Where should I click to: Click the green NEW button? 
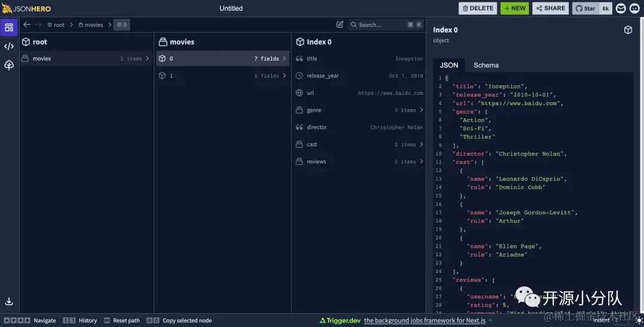click(515, 8)
